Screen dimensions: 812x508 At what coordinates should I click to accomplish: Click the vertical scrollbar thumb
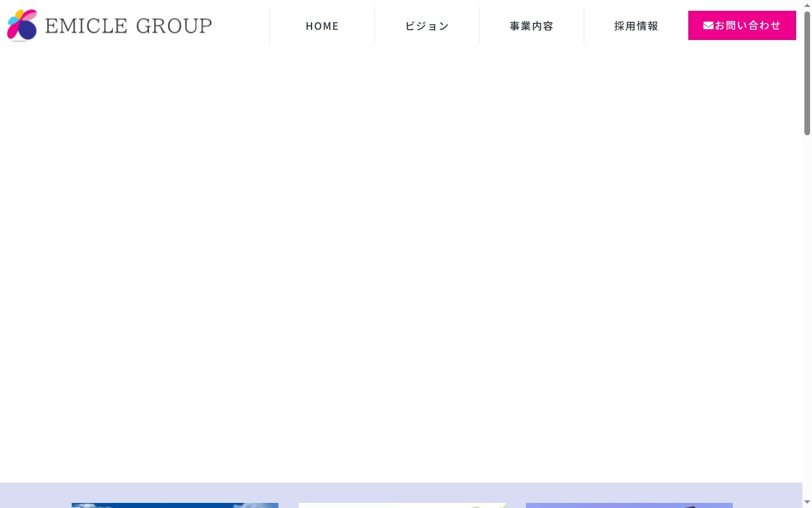(x=807, y=73)
